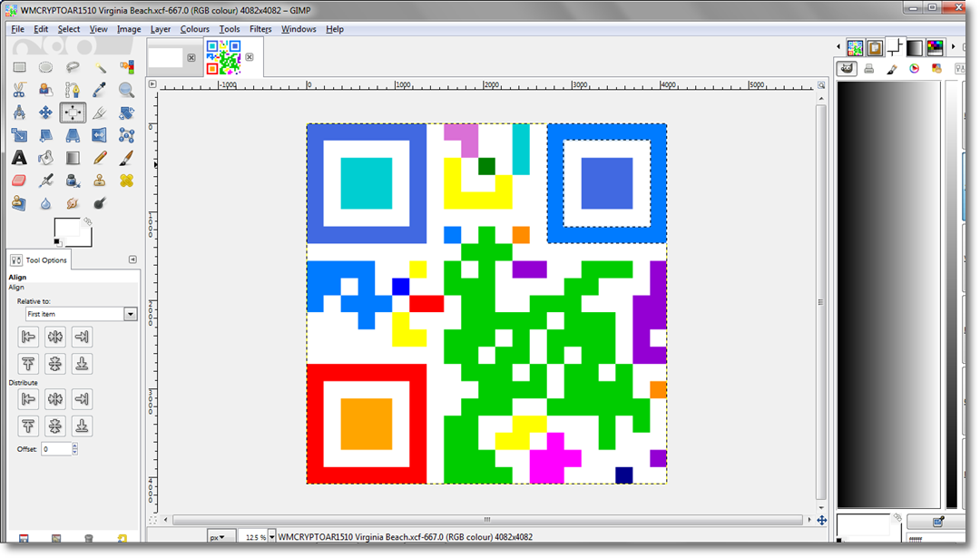The height and width of the screenshot is (558, 980).
Task: Choose the Free Select lasso tool
Action: point(73,67)
